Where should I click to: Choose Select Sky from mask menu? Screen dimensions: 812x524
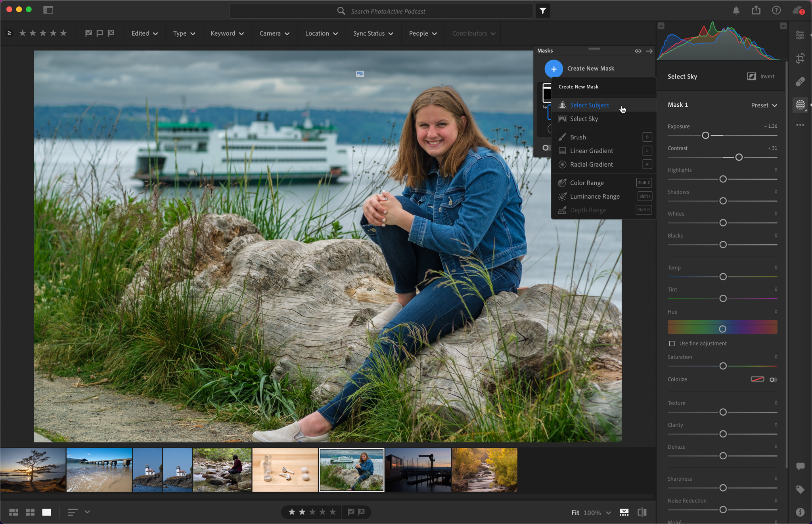(x=604, y=119)
